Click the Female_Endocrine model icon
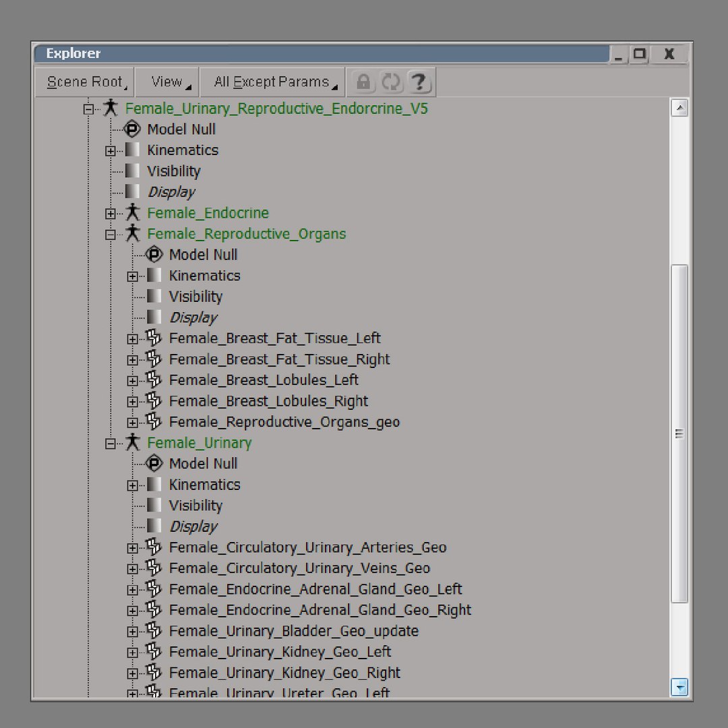Viewport: 728px width, 728px height. pos(132,212)
